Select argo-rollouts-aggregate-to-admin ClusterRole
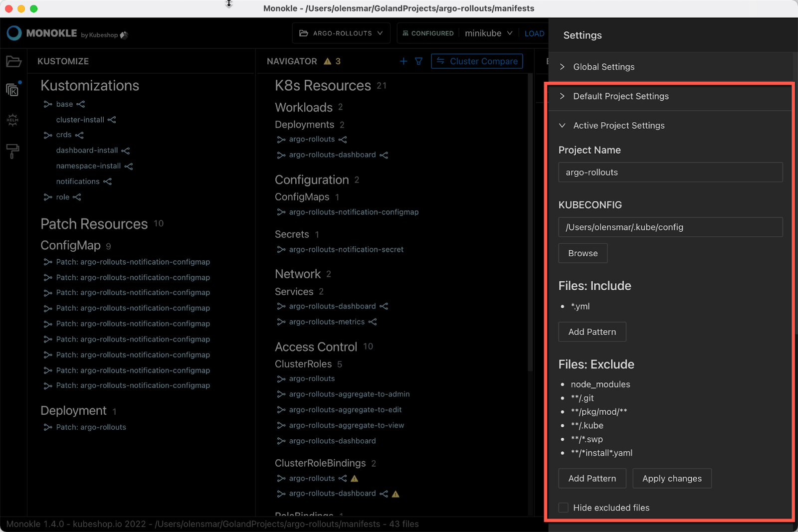Screen dimensions: 798x532 pos(349,394)
